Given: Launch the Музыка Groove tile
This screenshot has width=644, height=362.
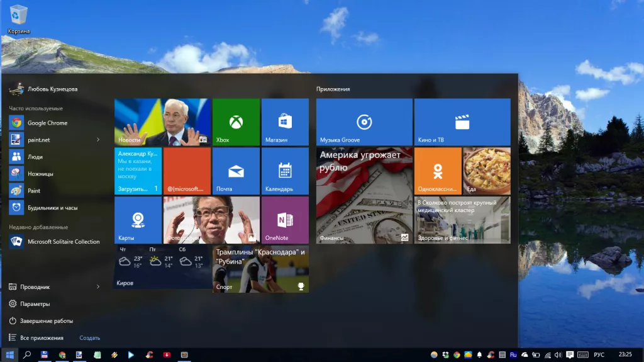Looking at the screenshot, I should pos(364,122).
